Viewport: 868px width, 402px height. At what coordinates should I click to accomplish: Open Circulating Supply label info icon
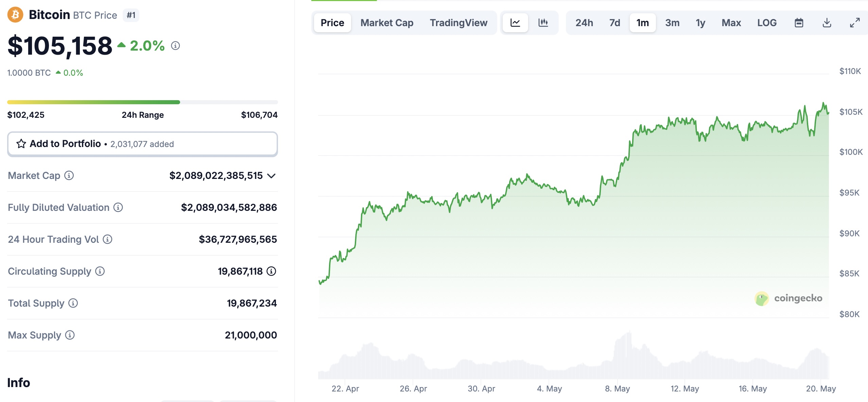pos(100,271)
